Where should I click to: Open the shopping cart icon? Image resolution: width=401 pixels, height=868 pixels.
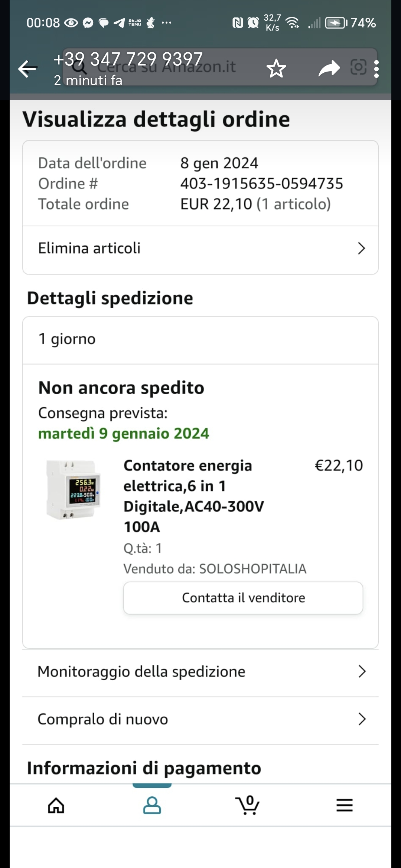pos(248,805)
